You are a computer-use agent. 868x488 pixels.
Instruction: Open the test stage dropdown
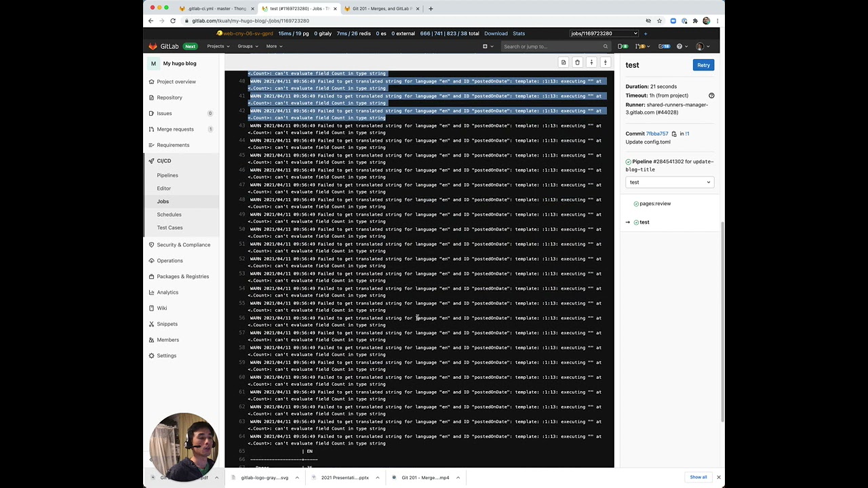click(x=669, y=182)
